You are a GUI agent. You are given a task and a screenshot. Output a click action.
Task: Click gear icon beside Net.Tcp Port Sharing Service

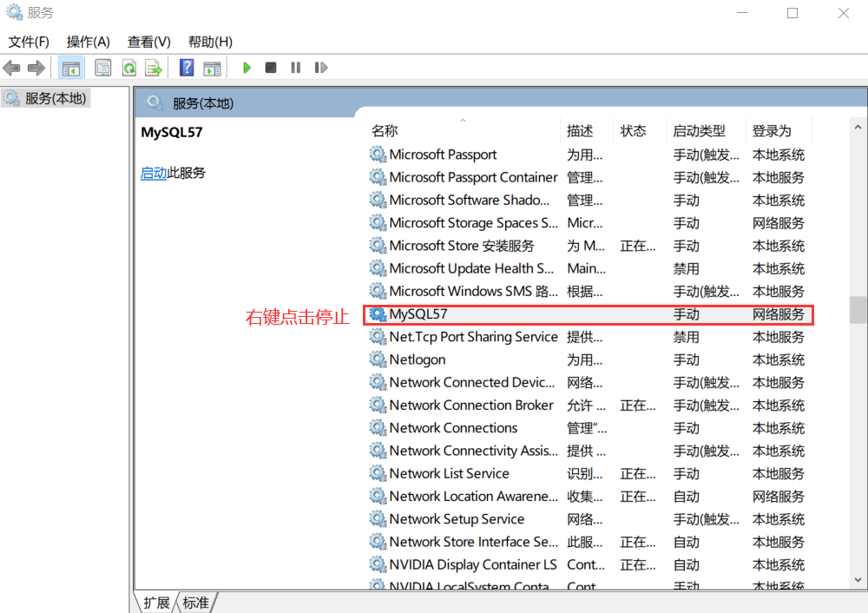click(x=378, y=337)
